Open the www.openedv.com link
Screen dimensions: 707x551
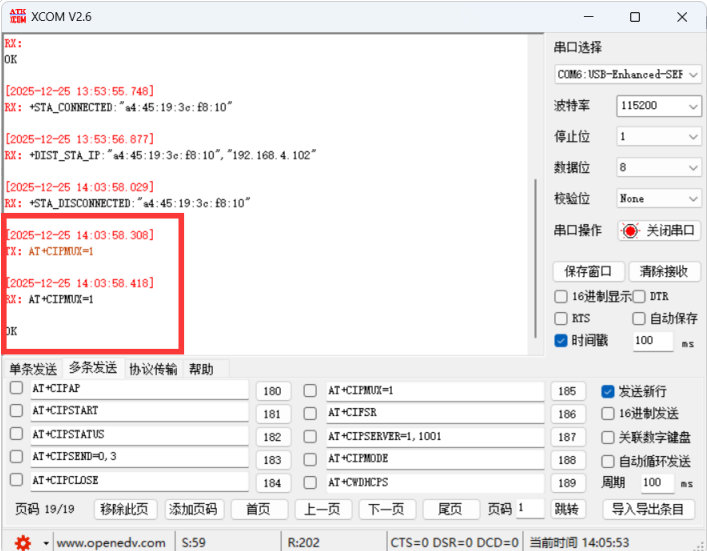pos(111,543)
